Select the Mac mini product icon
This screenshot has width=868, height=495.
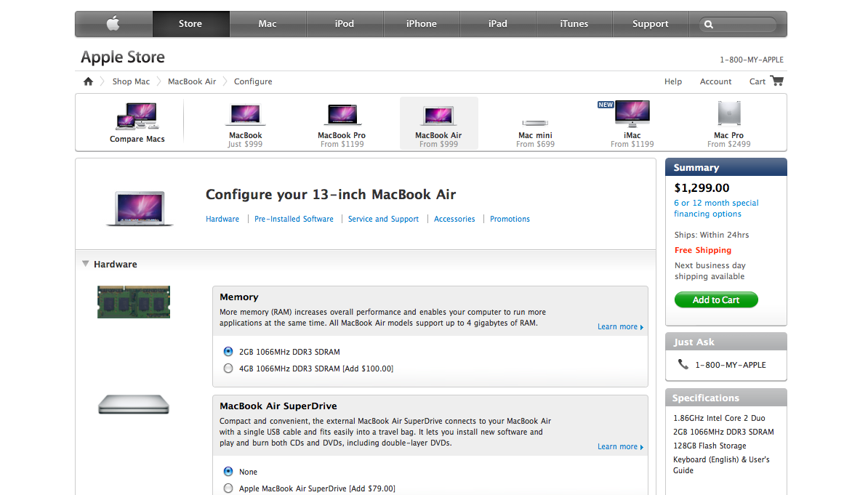click(535, 122)
